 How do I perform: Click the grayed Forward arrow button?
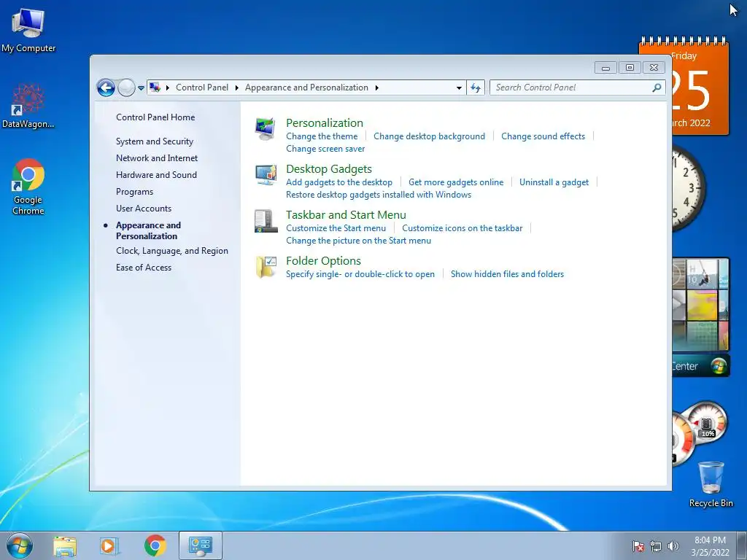tap(126, 87)
